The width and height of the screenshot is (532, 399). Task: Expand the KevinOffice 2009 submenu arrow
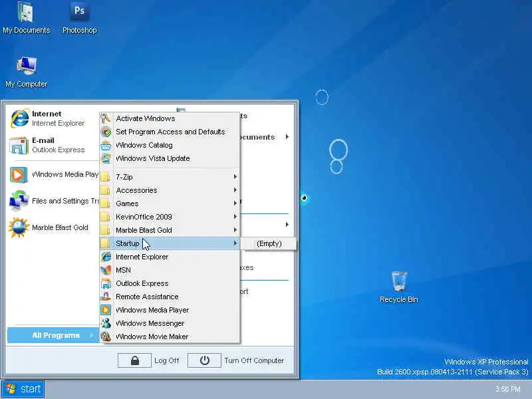[235, 217]
